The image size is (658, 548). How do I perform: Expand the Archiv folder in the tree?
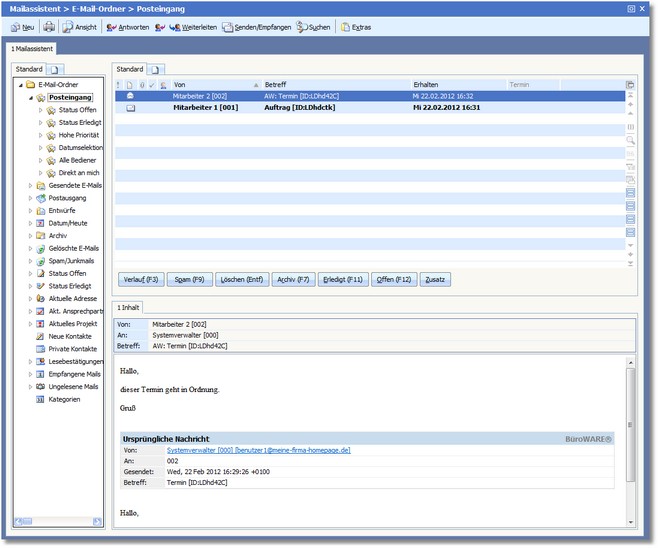click(30, 235)
